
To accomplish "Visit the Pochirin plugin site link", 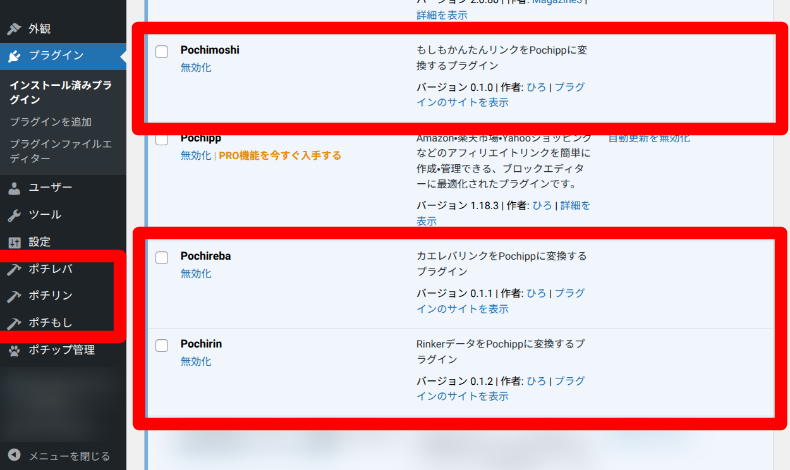I will (x=501, y=388).
